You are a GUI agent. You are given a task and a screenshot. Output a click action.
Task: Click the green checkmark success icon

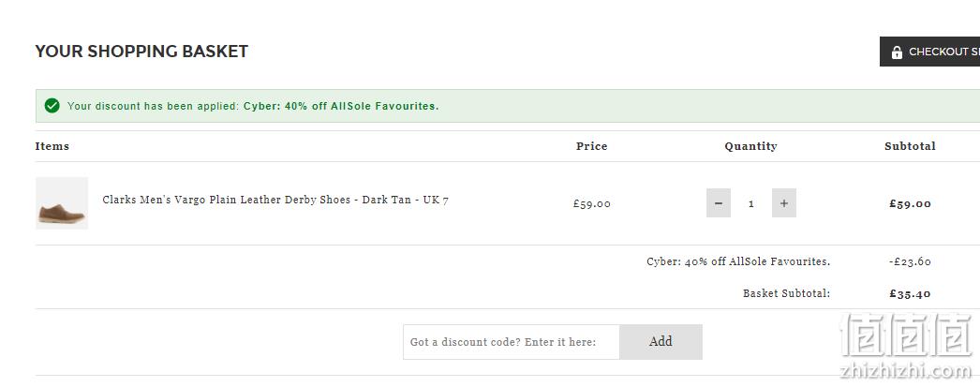click(x=52, y=106)
